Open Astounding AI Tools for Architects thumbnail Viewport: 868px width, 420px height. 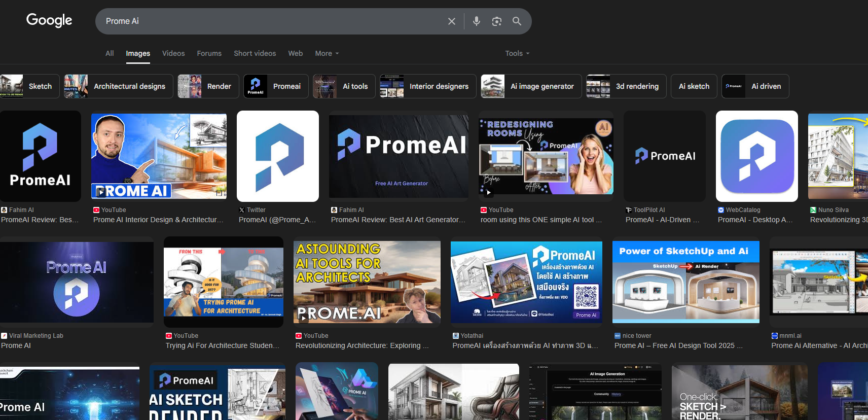(x=367, y=282)
